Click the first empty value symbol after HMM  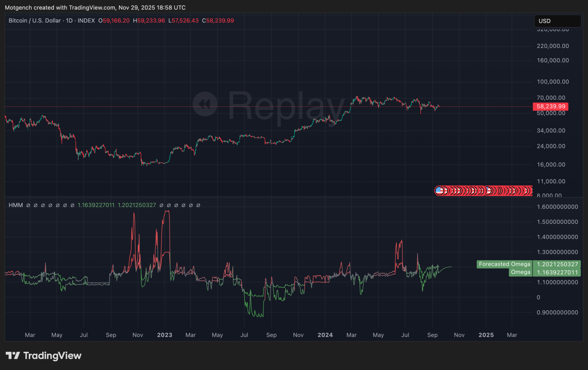point(28,206)
